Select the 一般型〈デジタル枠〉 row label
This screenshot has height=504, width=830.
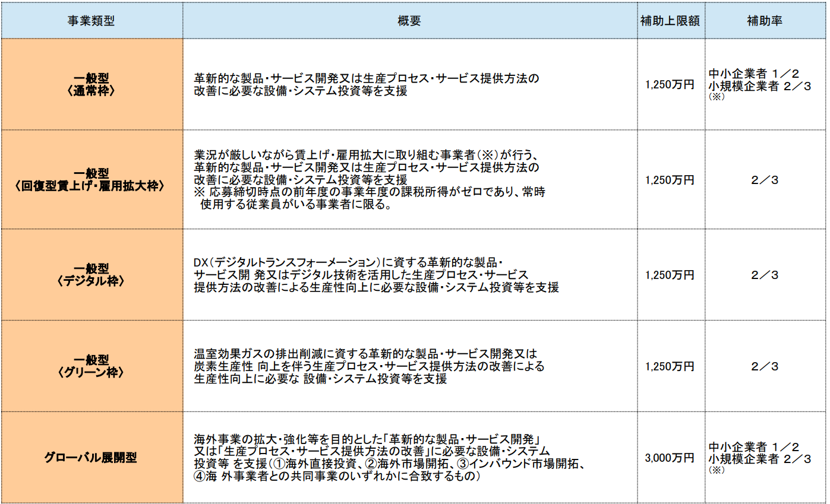92,274
